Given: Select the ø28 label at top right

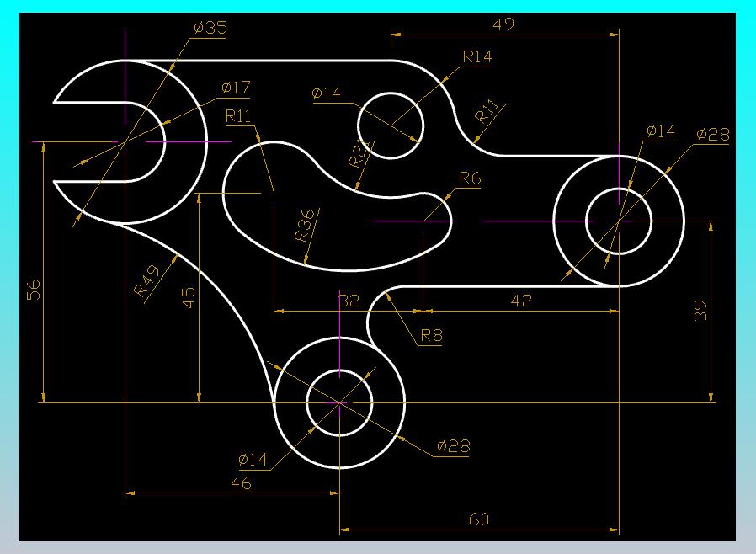Looking at the screenshot, I should tap(713, 134).
